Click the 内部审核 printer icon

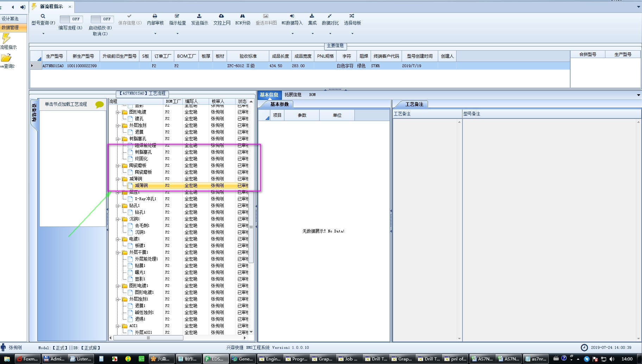155,16
